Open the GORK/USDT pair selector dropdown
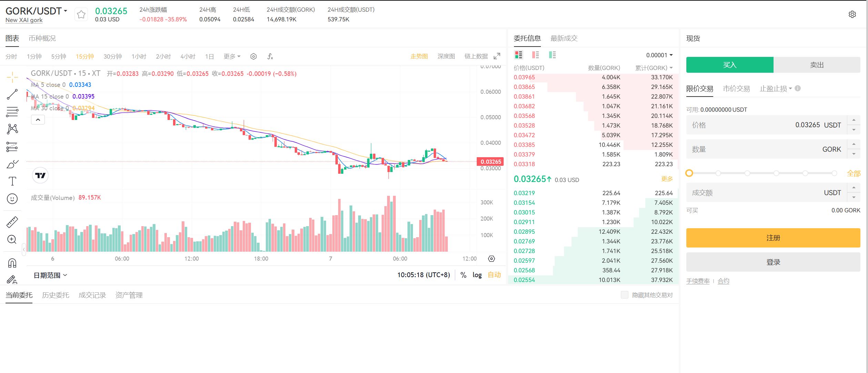This screenshot has height=373, width=868. pyautogui.click(x=37, y=11)
